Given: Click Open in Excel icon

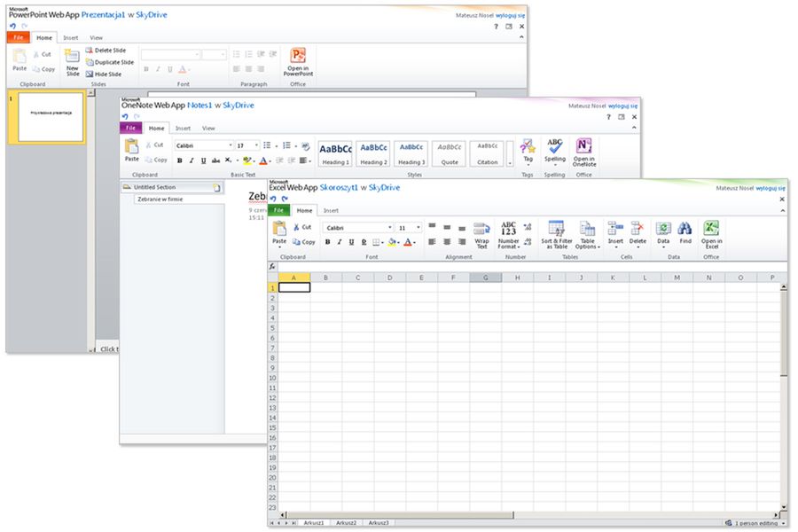Looking at the screenshot, I should (711, 228).
